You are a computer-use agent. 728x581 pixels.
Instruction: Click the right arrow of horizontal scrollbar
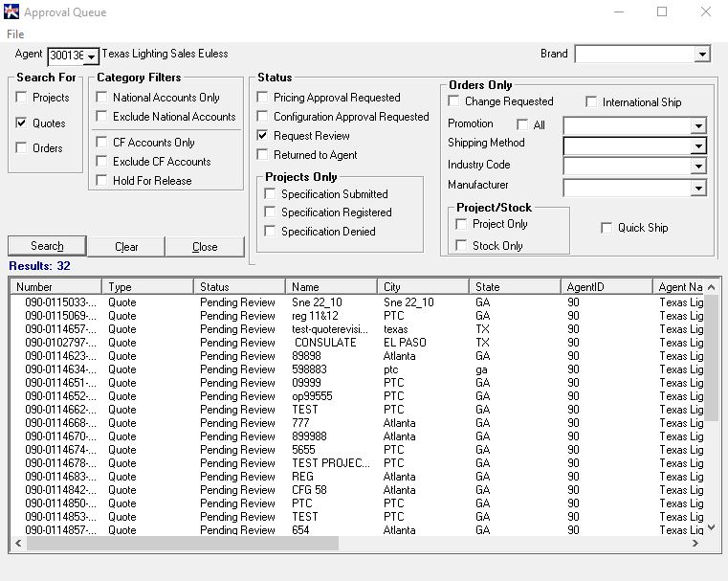click(x=695, y=544)
